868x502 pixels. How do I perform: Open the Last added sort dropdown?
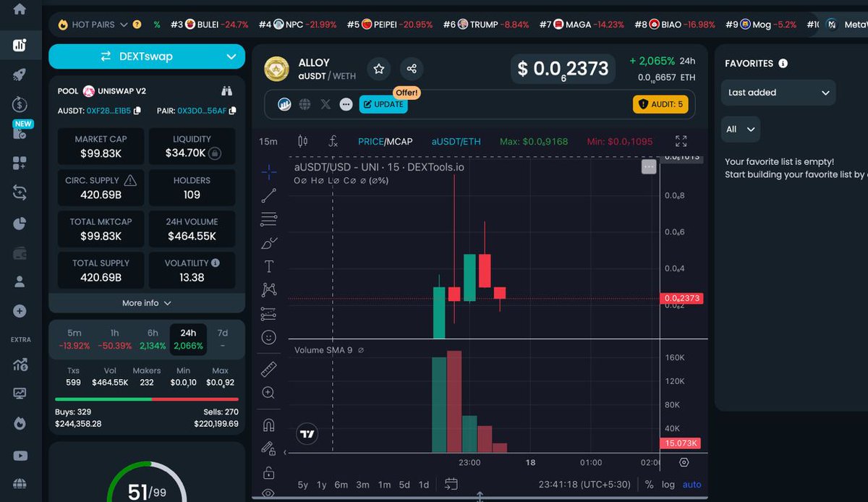pyautogui.click(x=778, y=93)
